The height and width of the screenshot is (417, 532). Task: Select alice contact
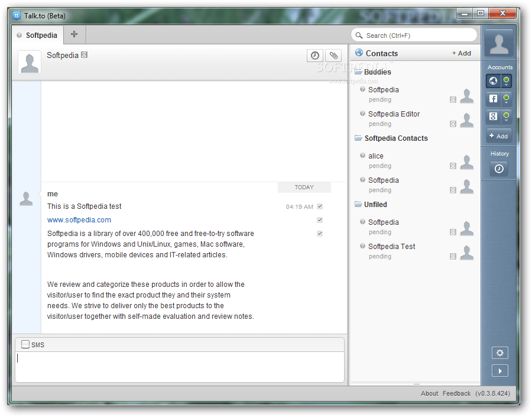(x=416, y=161)
